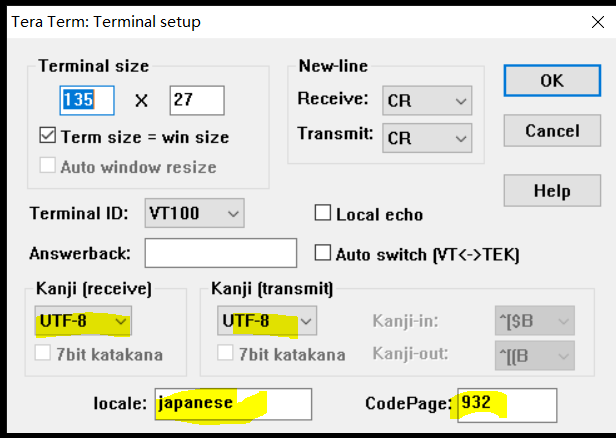
Task: Toggle Auto window resize checkbox
Action: [x=48, y=166]
